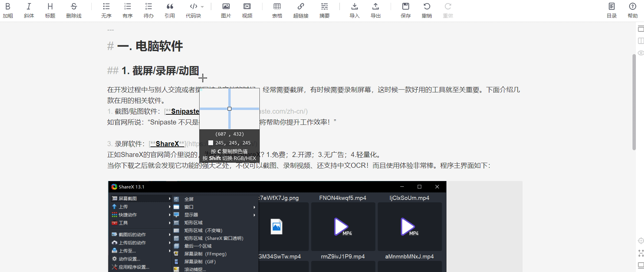
Task: Insert a video via 视频
Action: point(247,10)
